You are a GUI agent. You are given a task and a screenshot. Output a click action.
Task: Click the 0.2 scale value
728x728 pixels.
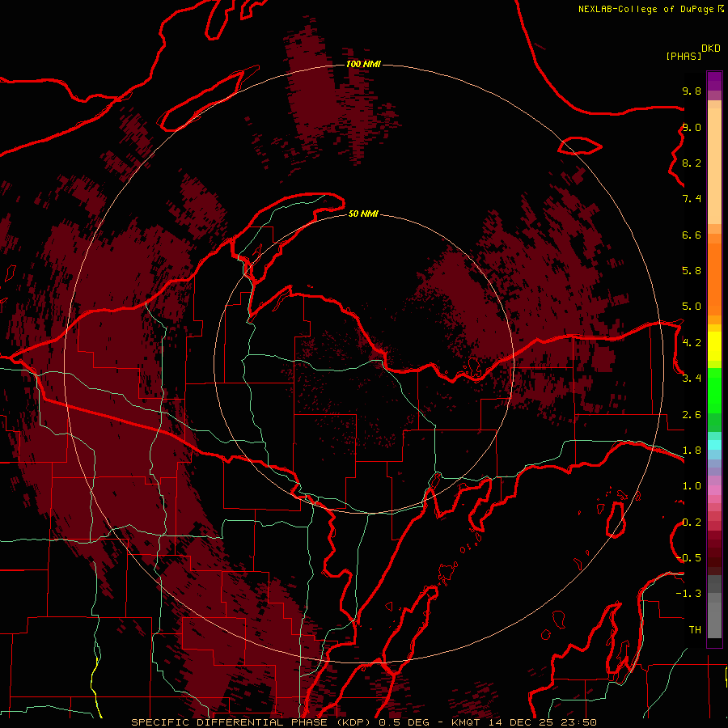[692, 523]
